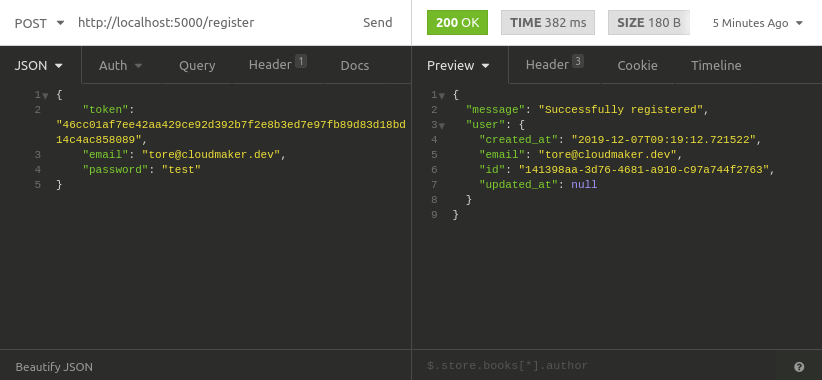The image size is (822, 380).
Task: Open the Preview mode dropdown
Action: click(x=459, y=66)
